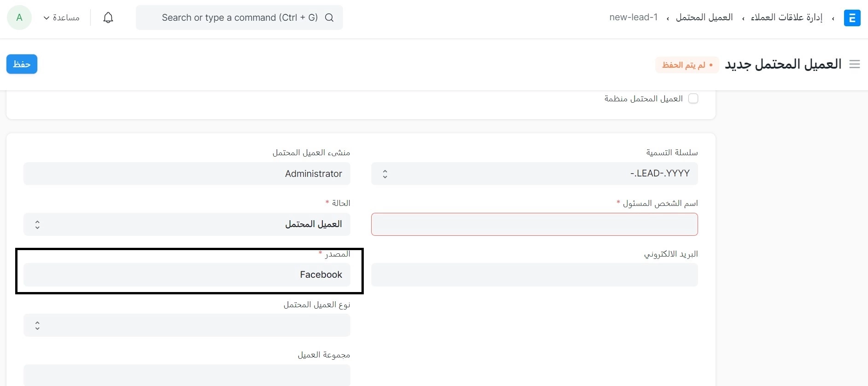This screenshot has height=386, width=868.
Task: Go to إدارة علاقات العملاء breadcrumb
Action: pos(786,18)
